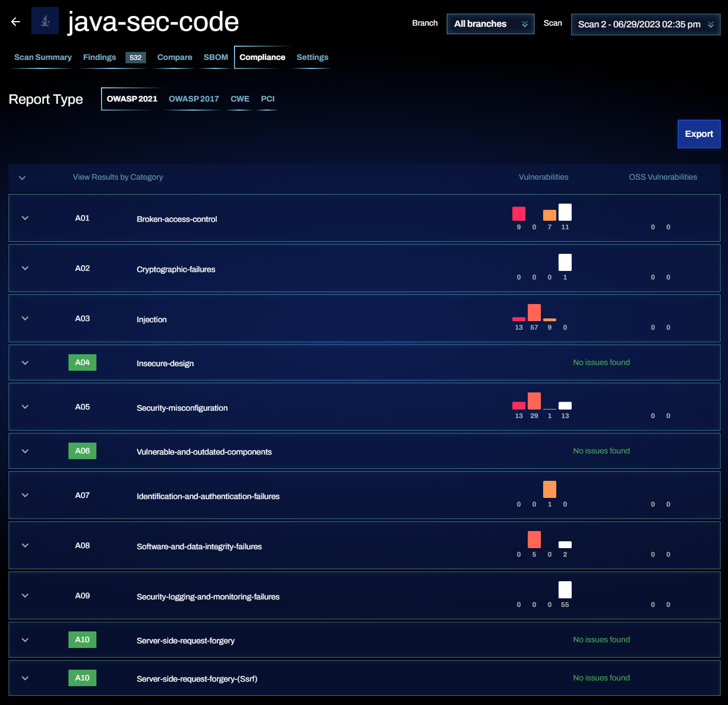Expand the A07 Identification-and-authentication-failures row

[x=25, y=495]
